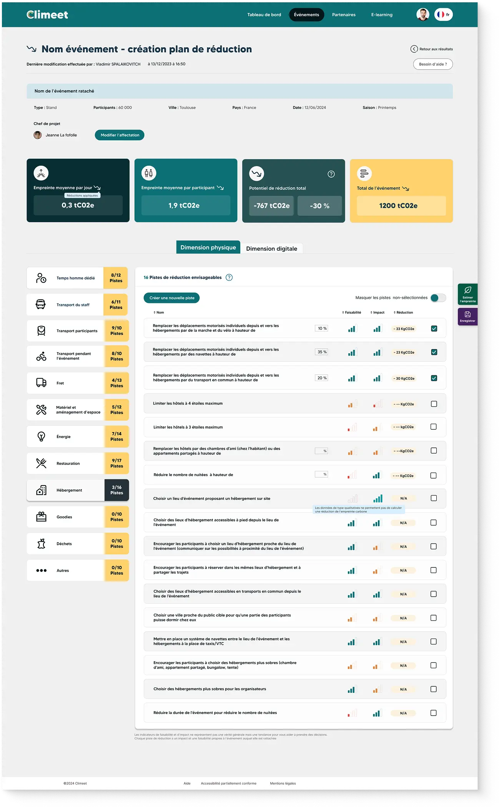Select the Hébergement building icon
Viewport: 504px width, 812px height.
pyautogui.click(x=41, y=490)
